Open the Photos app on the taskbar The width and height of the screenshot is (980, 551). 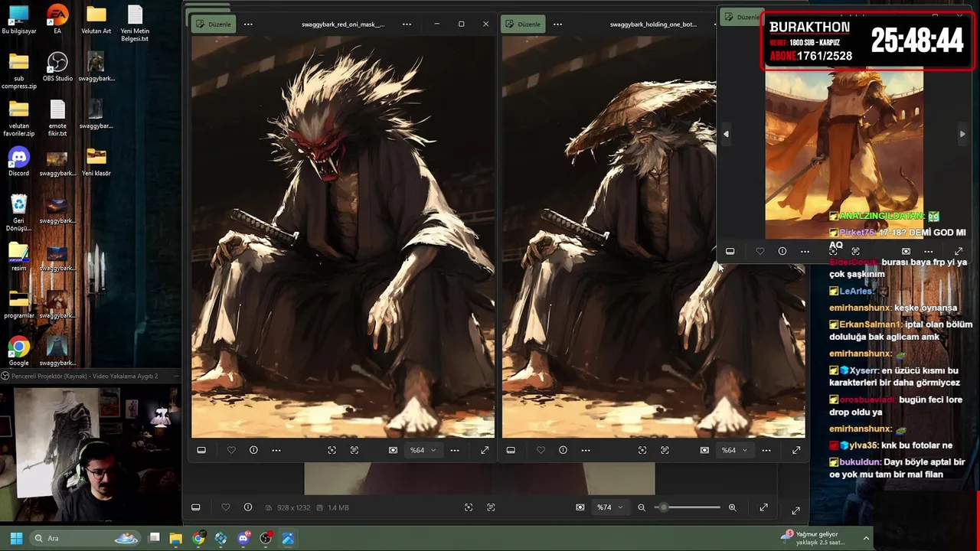(288, 538)
